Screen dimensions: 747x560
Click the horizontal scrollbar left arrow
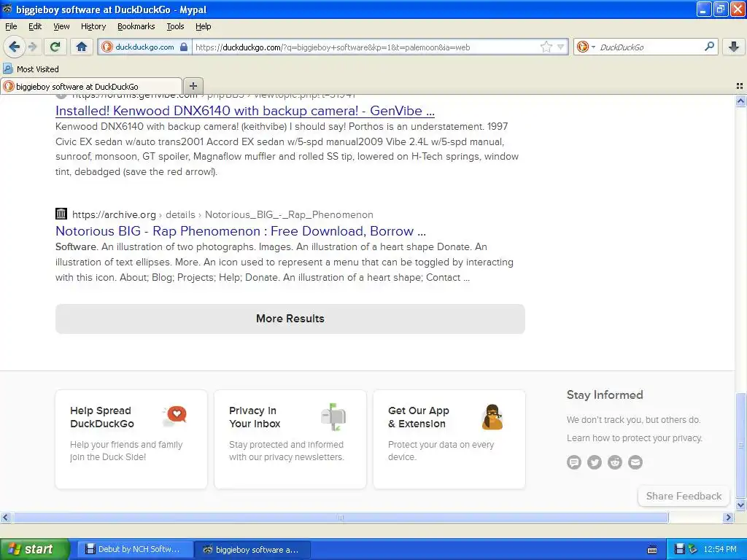(x=5, y=517)
